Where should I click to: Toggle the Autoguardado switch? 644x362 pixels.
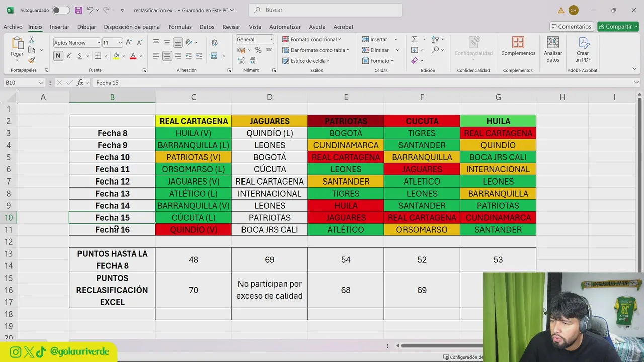(x=61, y=10)
